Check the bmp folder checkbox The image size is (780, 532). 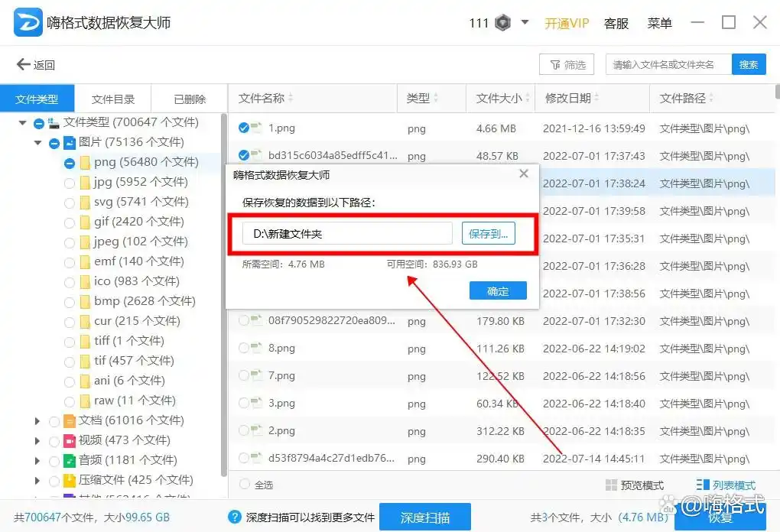70,302
